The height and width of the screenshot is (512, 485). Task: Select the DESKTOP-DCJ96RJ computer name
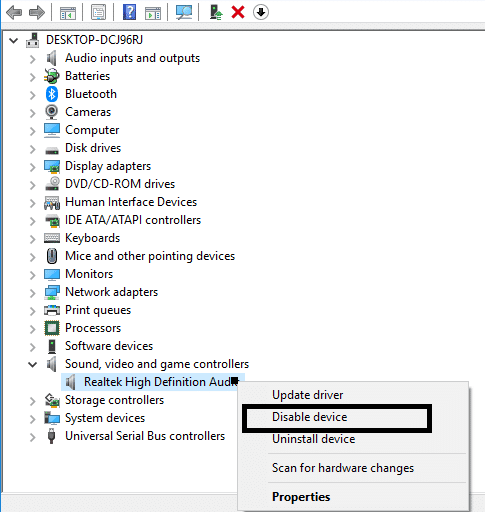[x=94, y=40]
